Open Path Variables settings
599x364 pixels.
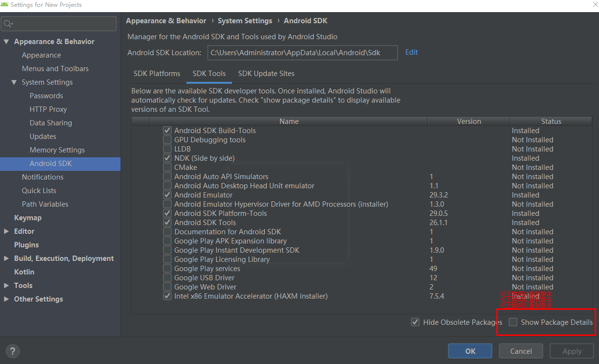[x=45, y=204]
